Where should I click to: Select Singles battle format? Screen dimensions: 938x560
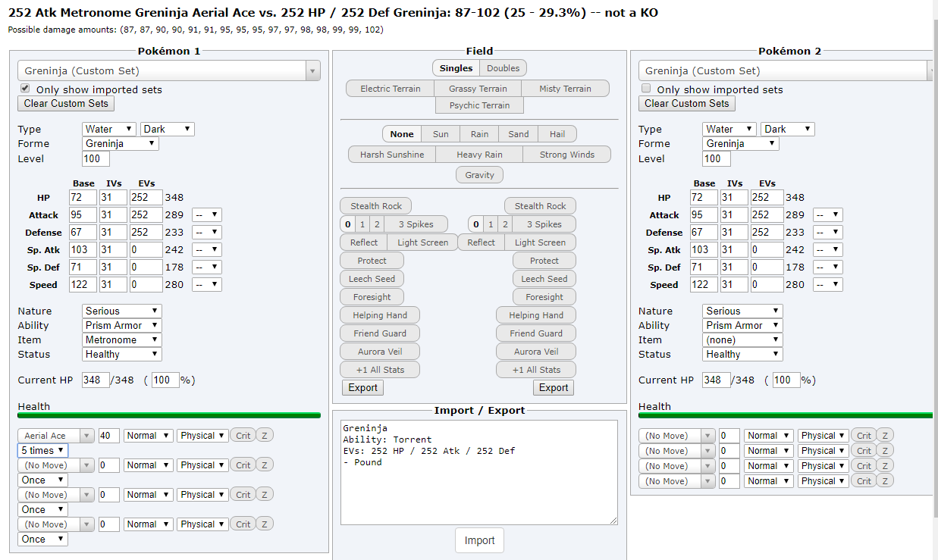456,68
